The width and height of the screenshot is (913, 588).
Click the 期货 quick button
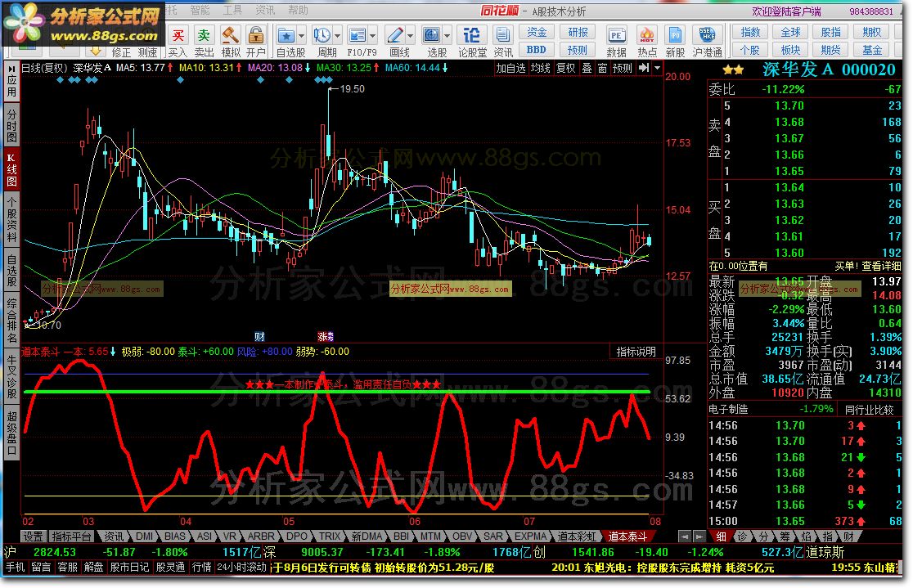pyautogui.click(x=831, y=50)
